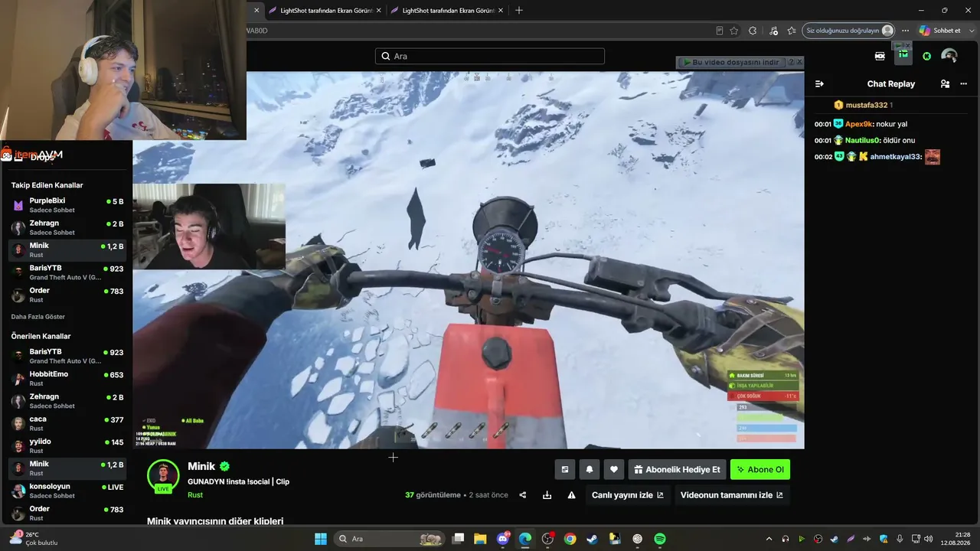Open Order in followed channels
This screenshot has width=980, height=551.
[67, 295]
